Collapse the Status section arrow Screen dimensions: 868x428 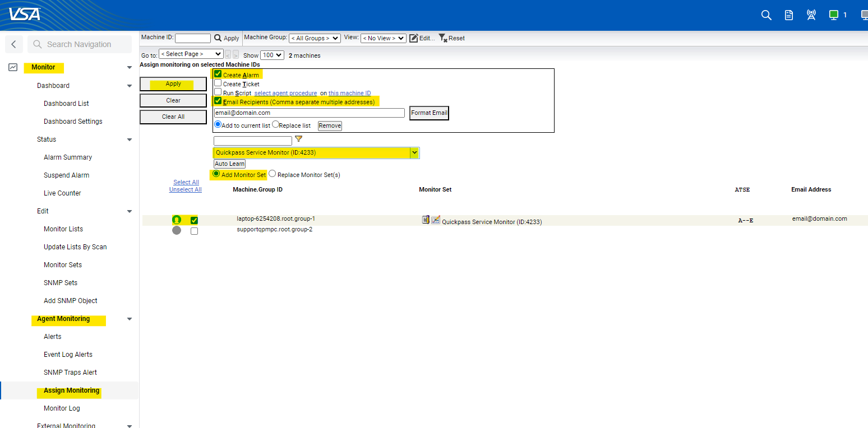point(130,139)
